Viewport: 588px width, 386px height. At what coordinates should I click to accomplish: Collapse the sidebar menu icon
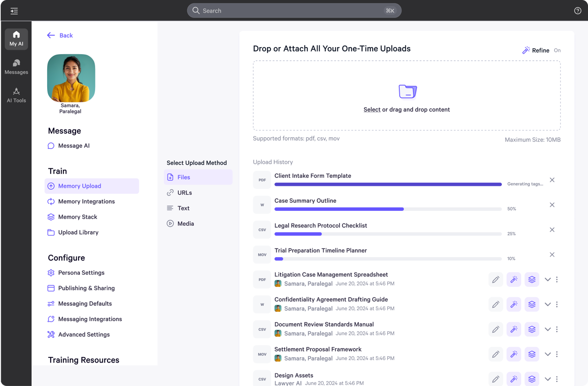pyautogui.click(x=14, y=11)
